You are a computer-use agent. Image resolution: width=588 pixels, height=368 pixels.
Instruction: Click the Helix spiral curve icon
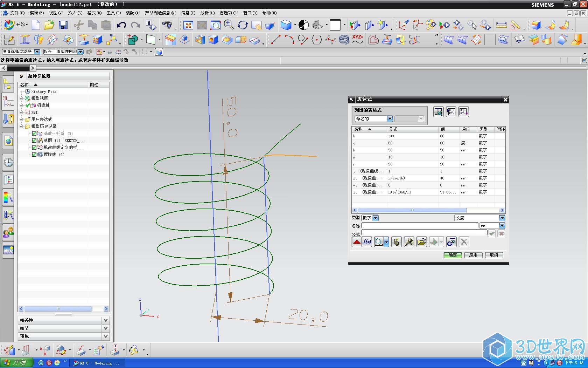tap(344, 40)
